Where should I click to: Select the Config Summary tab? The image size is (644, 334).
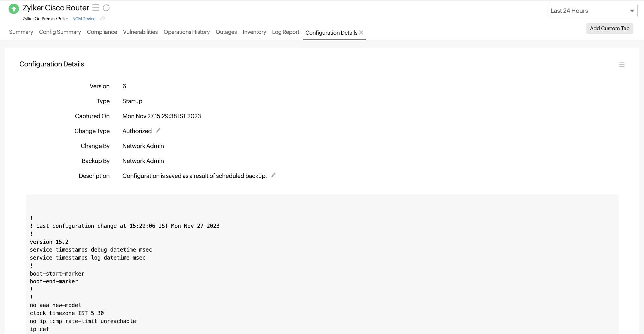(x=60, y=32)
